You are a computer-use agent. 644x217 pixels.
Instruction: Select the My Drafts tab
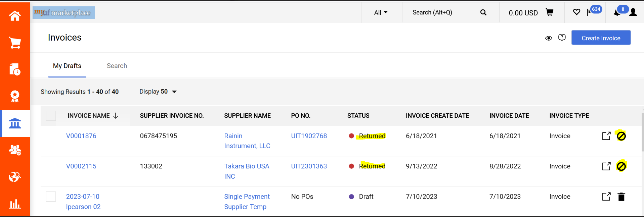(x=67, y=66)
